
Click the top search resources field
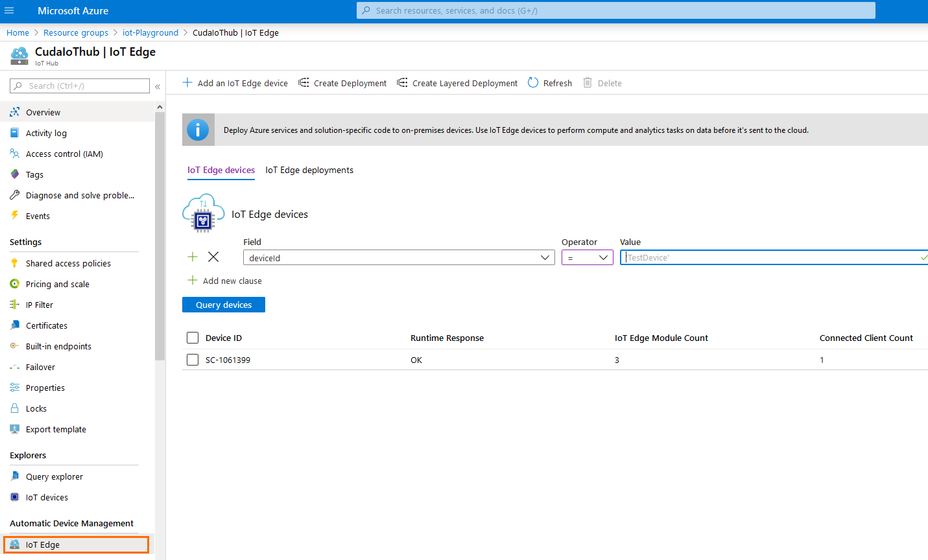(x=616, y=10)
